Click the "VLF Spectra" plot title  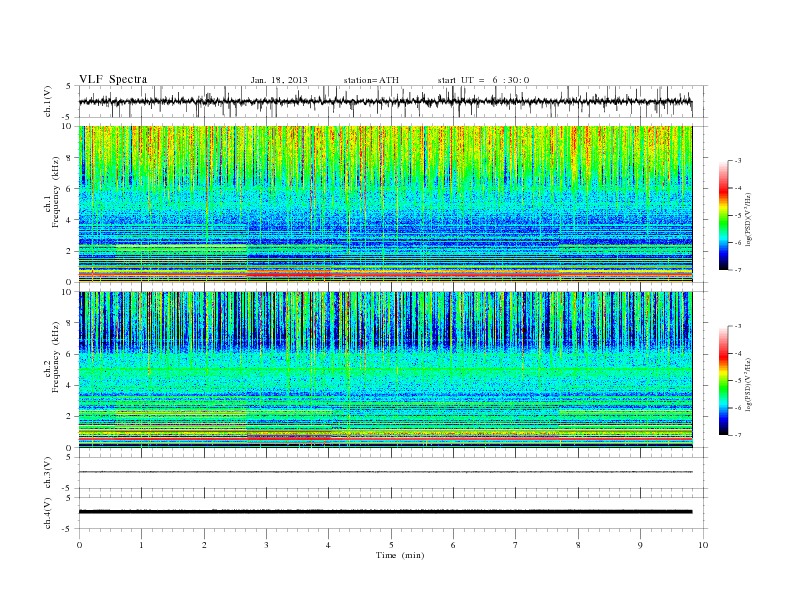pyautogui.click(x=113, y=79)
